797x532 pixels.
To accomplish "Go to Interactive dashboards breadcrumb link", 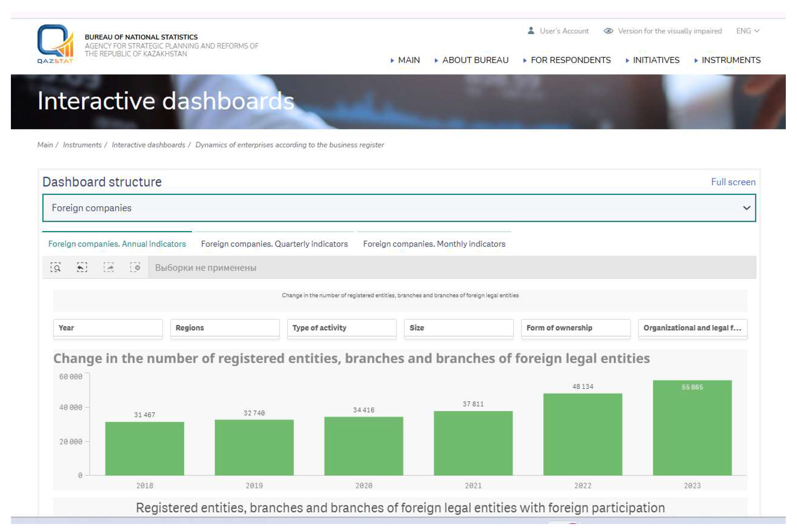I will (x=148, y=145).
